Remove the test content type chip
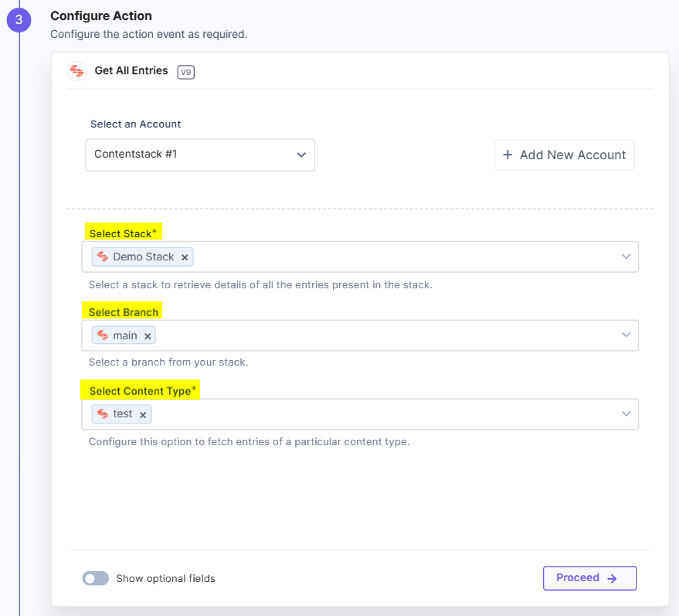This screenshot has height=616, width=679. pyautogui.click(x=143, y=415)
